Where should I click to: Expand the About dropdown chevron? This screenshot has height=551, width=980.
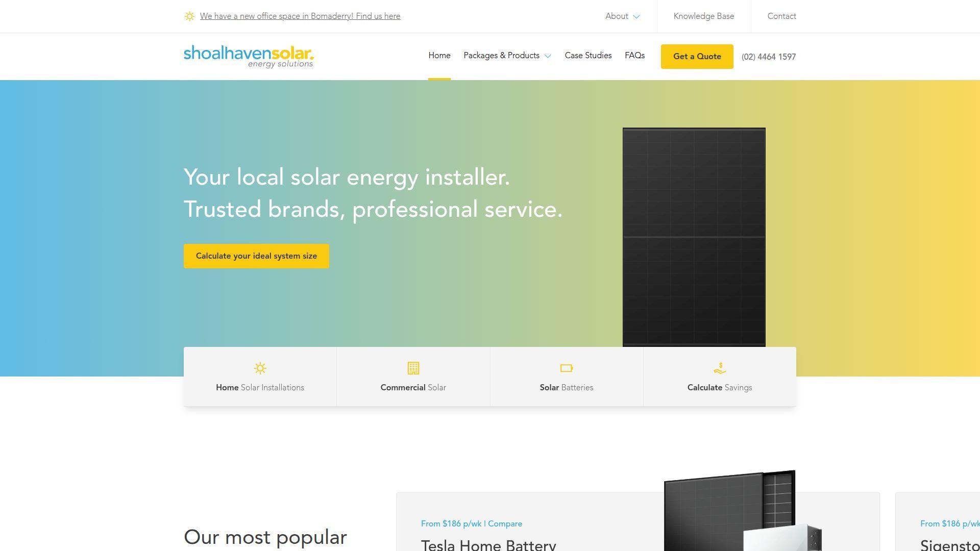pyautogui.click(x=636, y=17)
